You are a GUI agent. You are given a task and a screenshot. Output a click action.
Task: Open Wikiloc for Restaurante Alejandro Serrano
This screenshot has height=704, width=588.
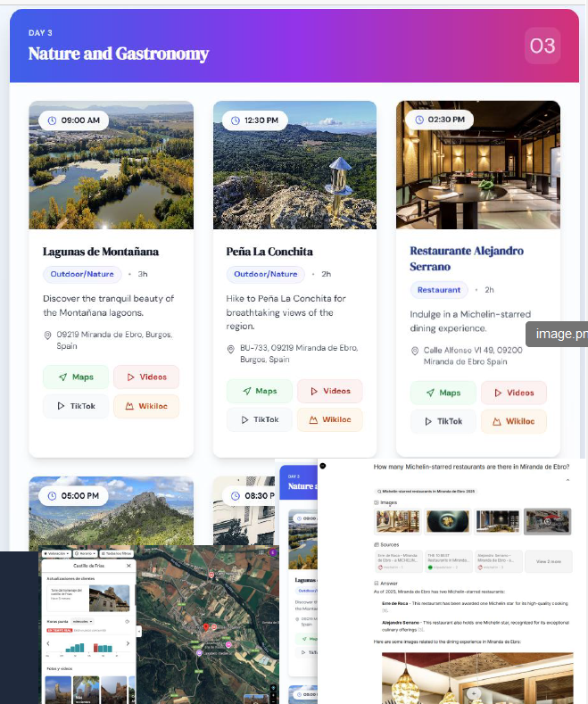pyautogui.click(x=513, y=421)
